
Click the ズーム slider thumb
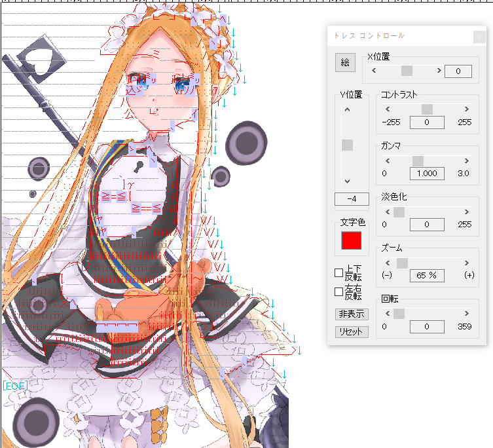pyautogui.click(x=402, y=263)
